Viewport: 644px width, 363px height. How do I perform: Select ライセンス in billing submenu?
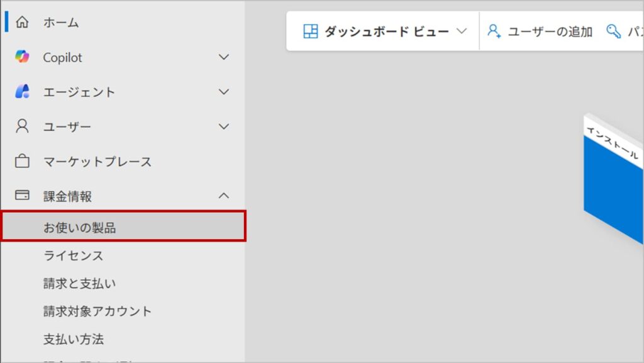point(73,255)
